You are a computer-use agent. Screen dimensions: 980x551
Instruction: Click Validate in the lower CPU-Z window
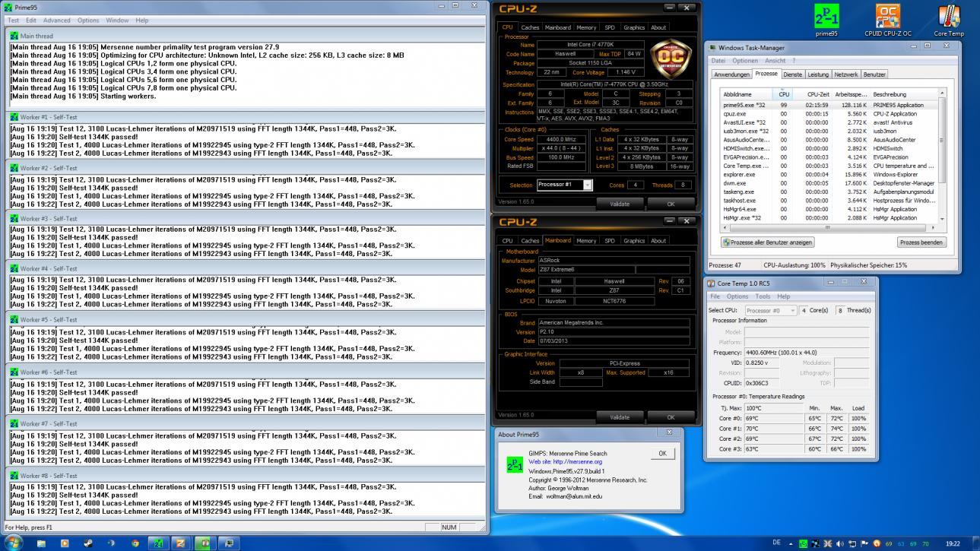[620, 417]
